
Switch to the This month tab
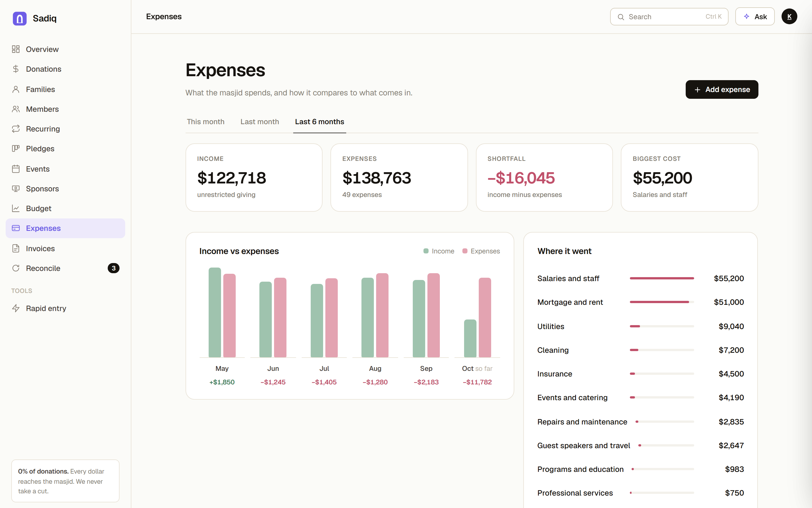[x=206, y=122]
